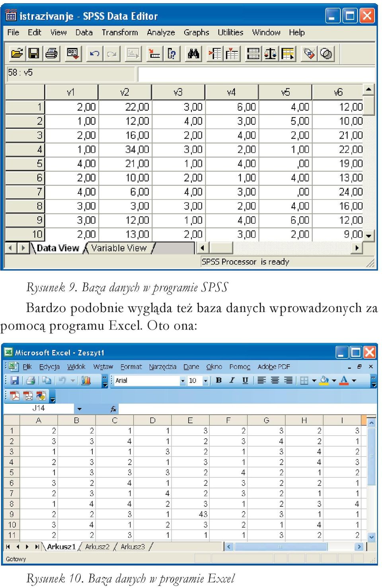382x588 pixels.
Task: Toggle Bold formatting in Excel
Action: 218,381
